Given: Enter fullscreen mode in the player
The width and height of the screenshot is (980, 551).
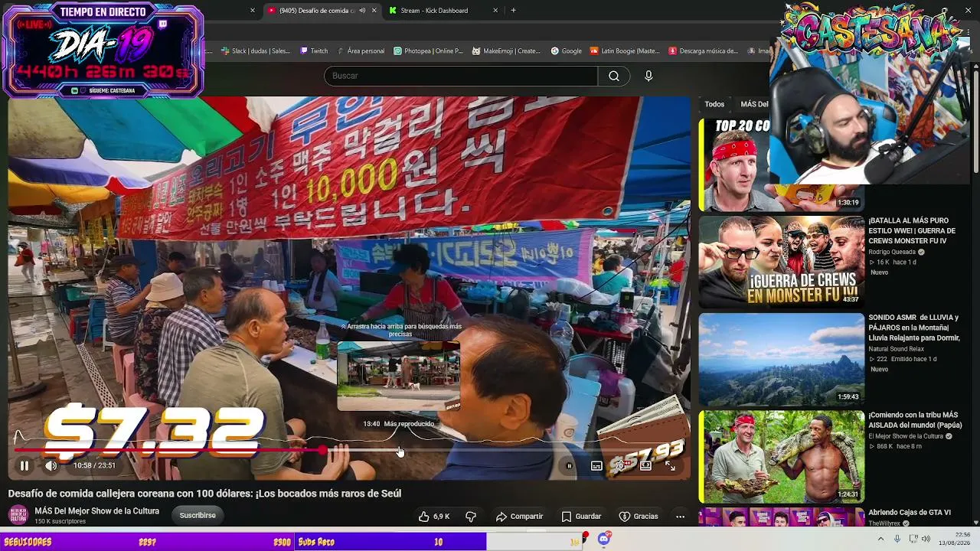Looking at the screenshot, I should click(x=670, y=465).
